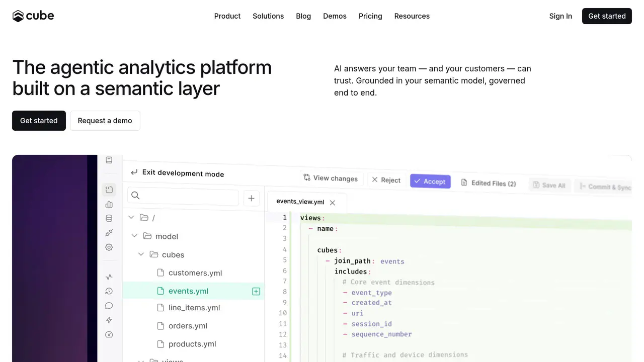The width and height of the screenshot is (644, 362).
Task: Go to the Blog page
Action: (303, 16)
